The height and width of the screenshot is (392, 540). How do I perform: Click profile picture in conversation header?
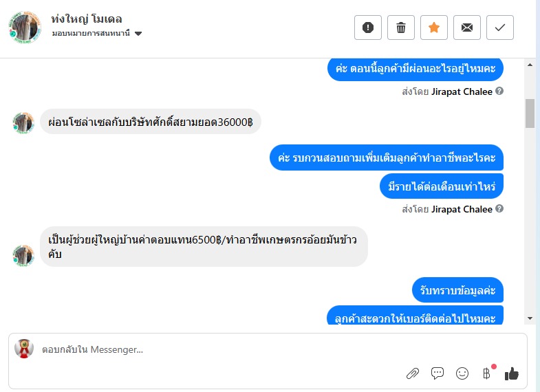tap(25, 27)
